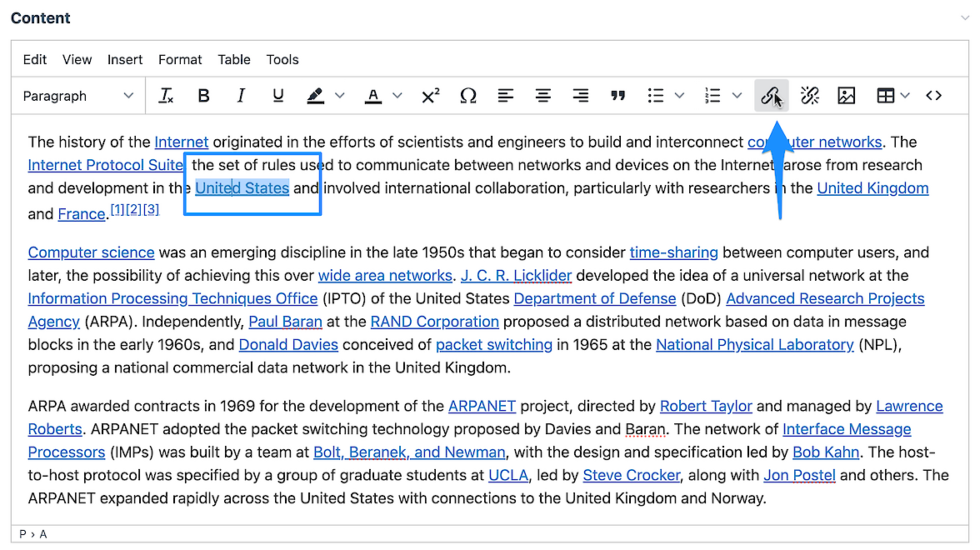Open the text color dropdown arrow
This screenshot has height=550, width=980.
pos(397,96)
